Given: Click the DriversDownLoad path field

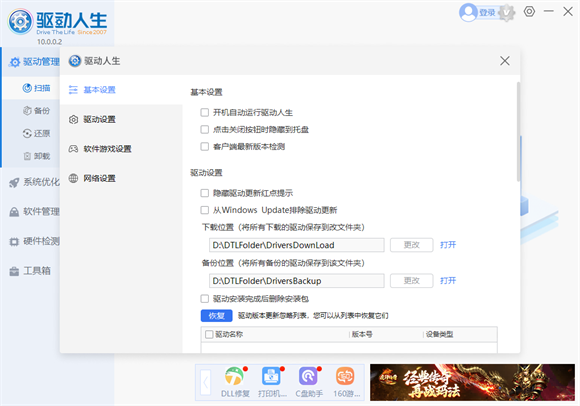Looking at the screenshot, I should point(297,245).
